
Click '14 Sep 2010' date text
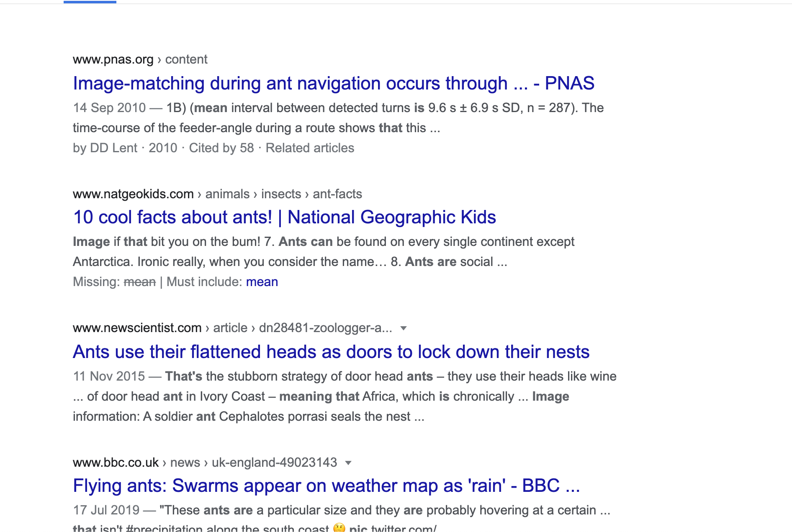pyautogui.click(x=109, y=108)
